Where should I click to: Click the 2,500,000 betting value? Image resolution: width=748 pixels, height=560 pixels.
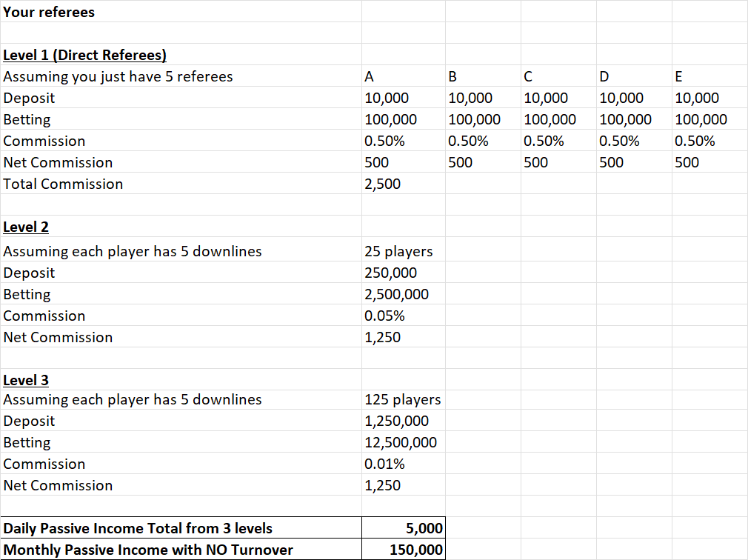[x=397, y=294]
